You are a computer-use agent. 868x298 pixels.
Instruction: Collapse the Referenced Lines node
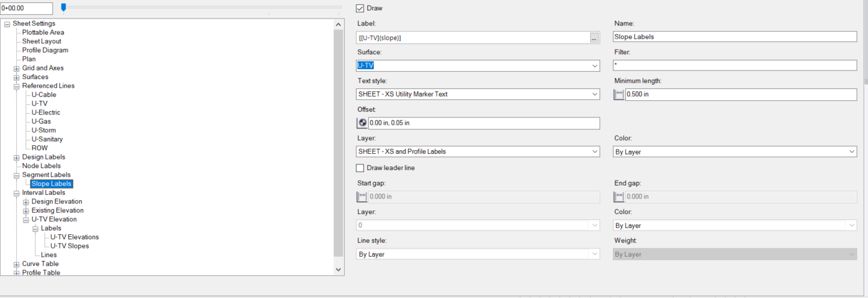(17, 86)
